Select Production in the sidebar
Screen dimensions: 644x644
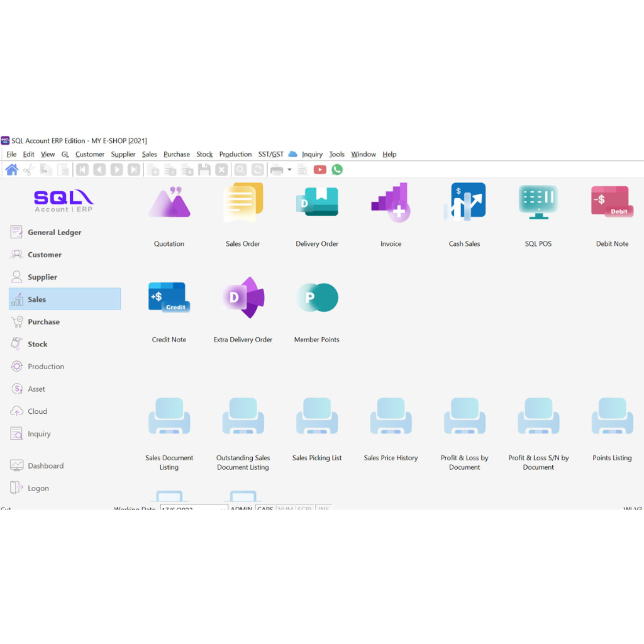coord(65,367)
